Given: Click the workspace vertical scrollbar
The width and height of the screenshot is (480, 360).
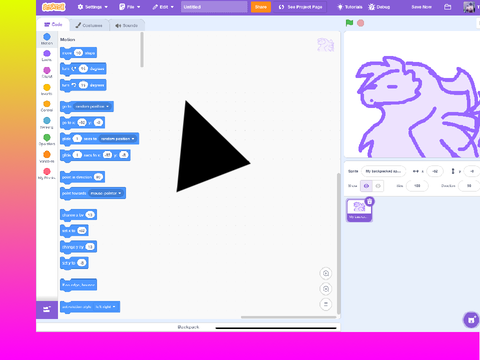Looking at the screenshot, I should [338, 243].
